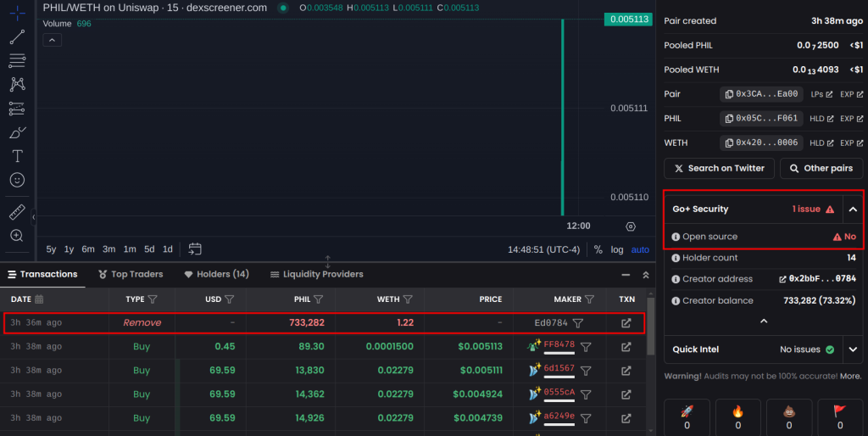Open chart settings gear icon

click(x=631, y=226)
